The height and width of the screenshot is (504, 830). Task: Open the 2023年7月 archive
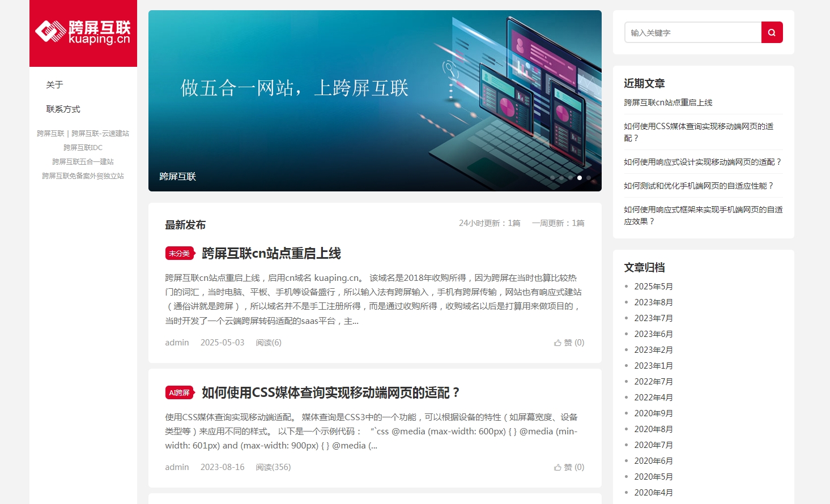653,318
